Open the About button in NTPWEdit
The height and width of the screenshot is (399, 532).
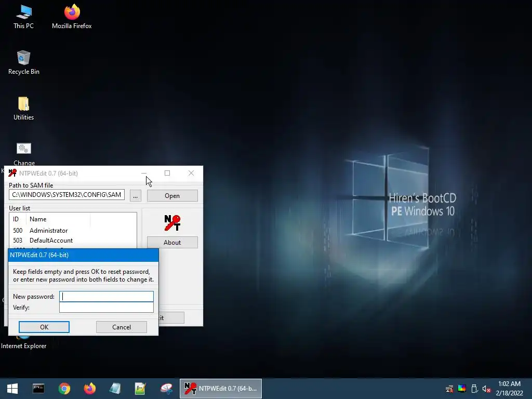[172, 243]
